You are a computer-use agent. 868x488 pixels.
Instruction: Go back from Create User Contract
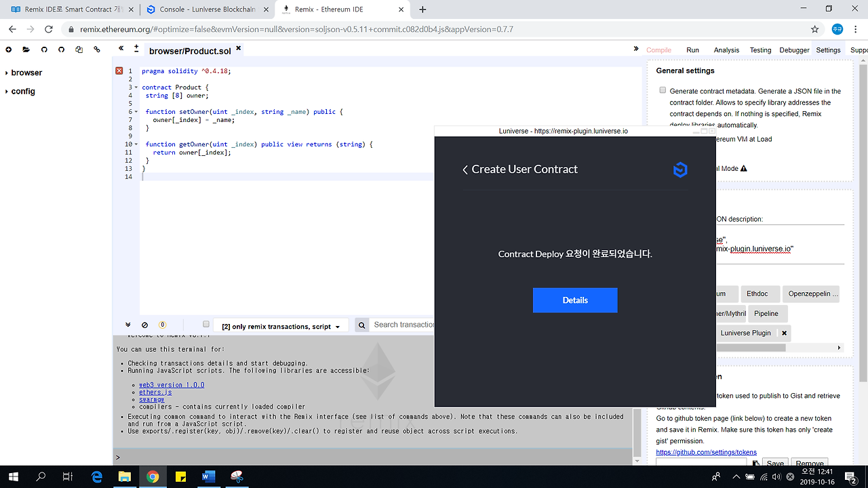(x=465, y=169)
